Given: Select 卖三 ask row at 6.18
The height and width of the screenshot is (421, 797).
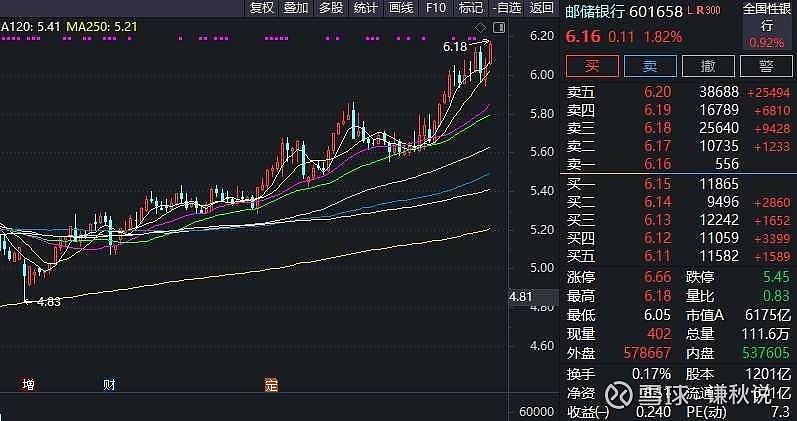Looking at the screenshot, I should tap(678, 128).
